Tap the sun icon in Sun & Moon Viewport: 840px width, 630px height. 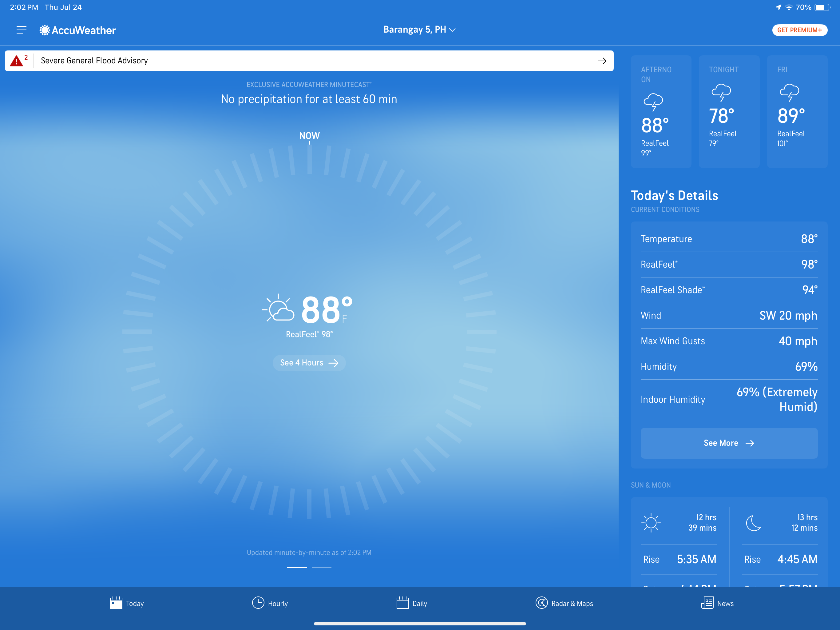click(651, 523)
